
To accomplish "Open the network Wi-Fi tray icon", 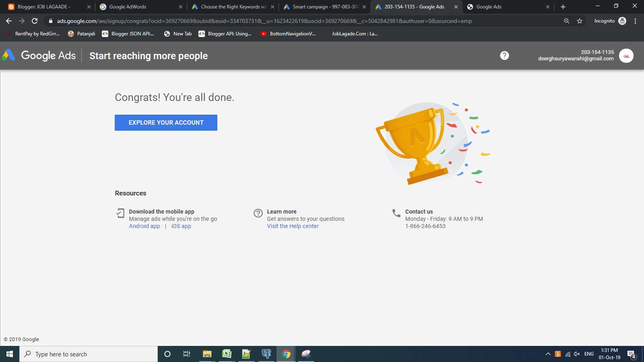I will pos(568,354).
